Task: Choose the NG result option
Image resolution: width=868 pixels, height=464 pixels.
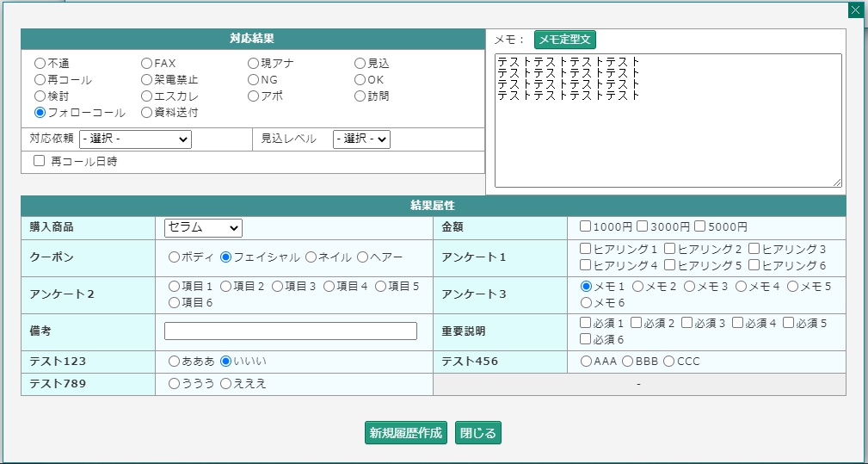Action: [253, 80]
